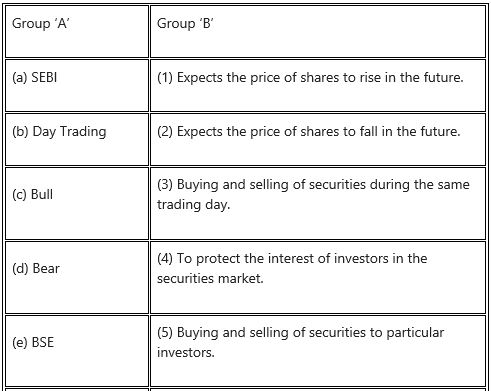The width and height of the screenshot is (491, 391).
Task: Click the word 'Bull'
Action: coord(42,195)
